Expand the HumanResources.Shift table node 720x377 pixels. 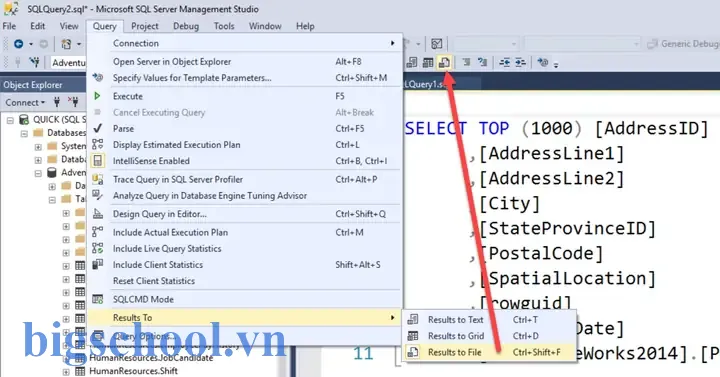(66, 371)
